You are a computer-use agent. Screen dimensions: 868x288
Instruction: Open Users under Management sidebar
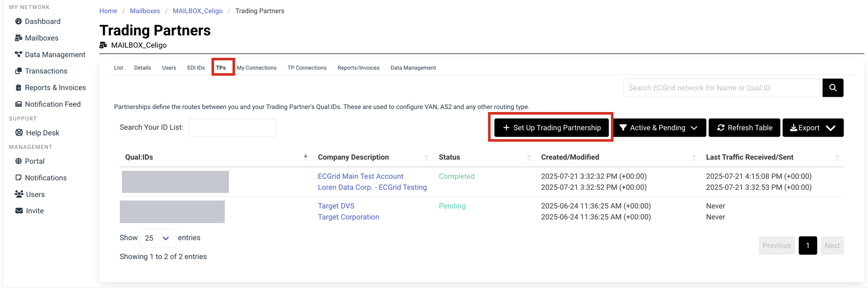30,194
